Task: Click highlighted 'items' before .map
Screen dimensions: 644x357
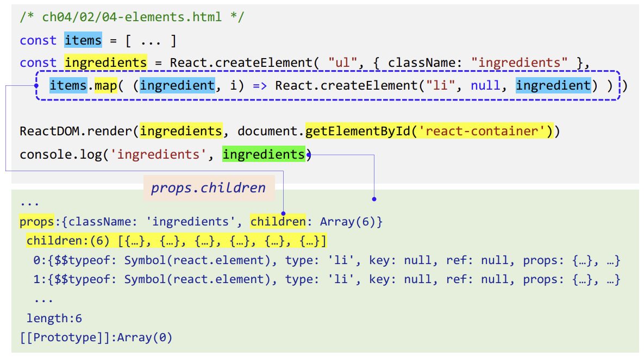Action: coord(68,85)
